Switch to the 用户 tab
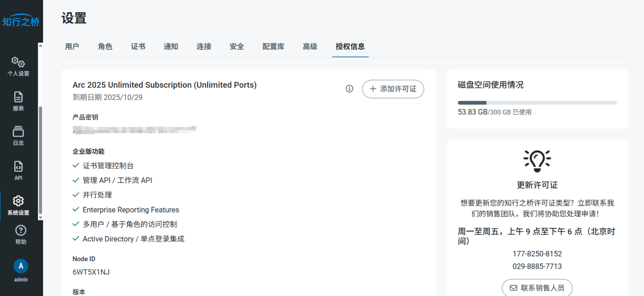644x296 pixels. (72, 47)
